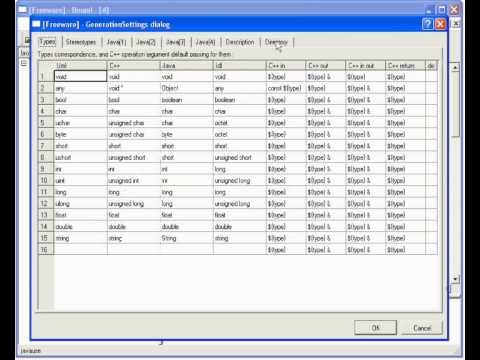Image resolution: width=480 pixels, height=360 pixels.
Task: Select the 'unsigned char' cell in row 5
Action: (133, 123)
